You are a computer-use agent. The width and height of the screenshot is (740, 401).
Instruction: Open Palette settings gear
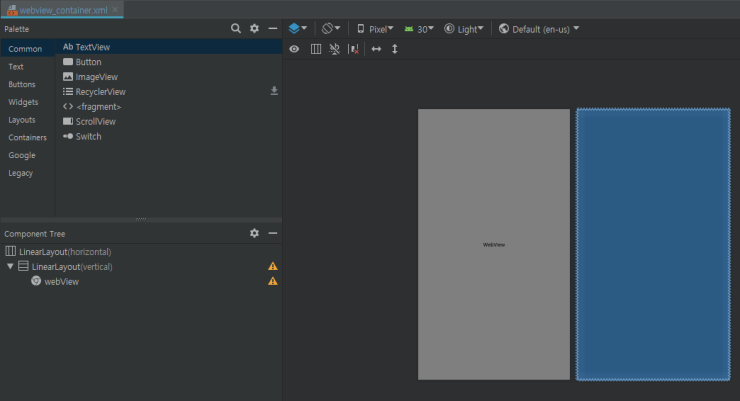(254, 29)
